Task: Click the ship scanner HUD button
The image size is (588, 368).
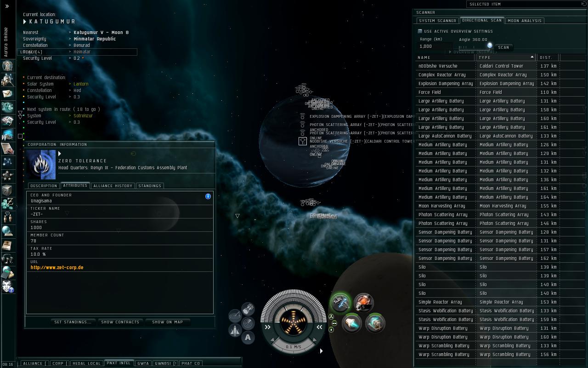Action: click(248, 323)
